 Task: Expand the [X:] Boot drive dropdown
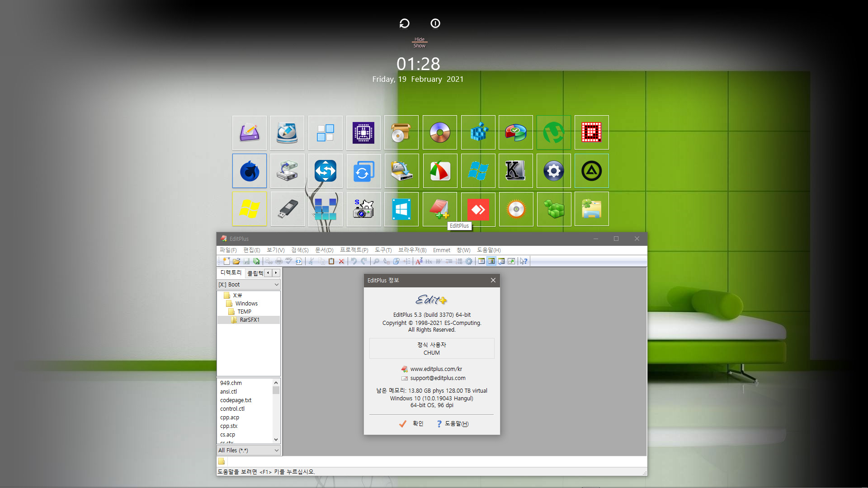pyautogui.click(x=249, y=285)
